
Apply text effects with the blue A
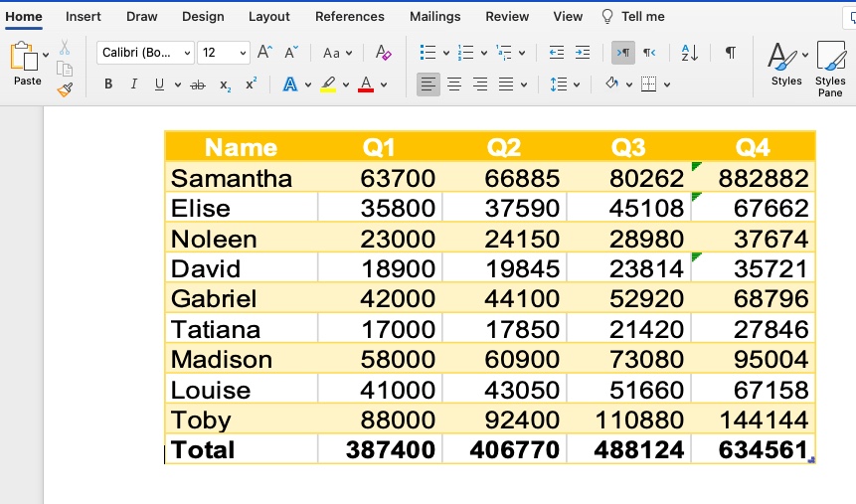(x=290, y=84)
